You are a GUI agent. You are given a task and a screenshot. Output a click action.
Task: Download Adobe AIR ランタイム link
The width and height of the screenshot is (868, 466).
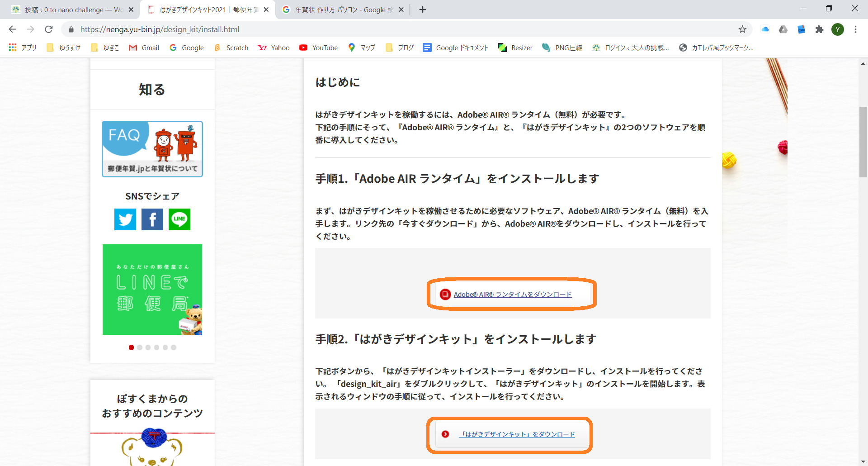[x=513, y=295]
